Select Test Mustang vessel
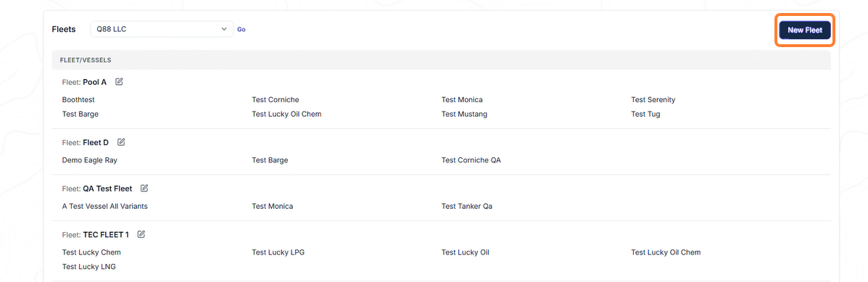Image resolution: width=868 pixels, height=282 pixels. coord(464,115)
